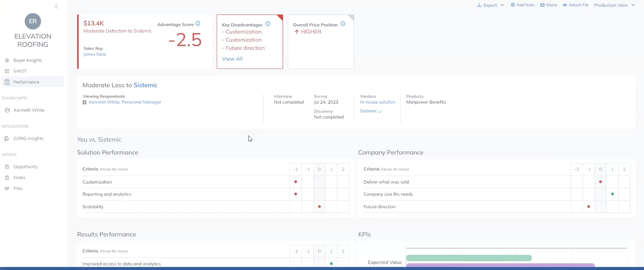Click Deliver what was sold score dot
644x270 pixels.
(x=601, y=182)
